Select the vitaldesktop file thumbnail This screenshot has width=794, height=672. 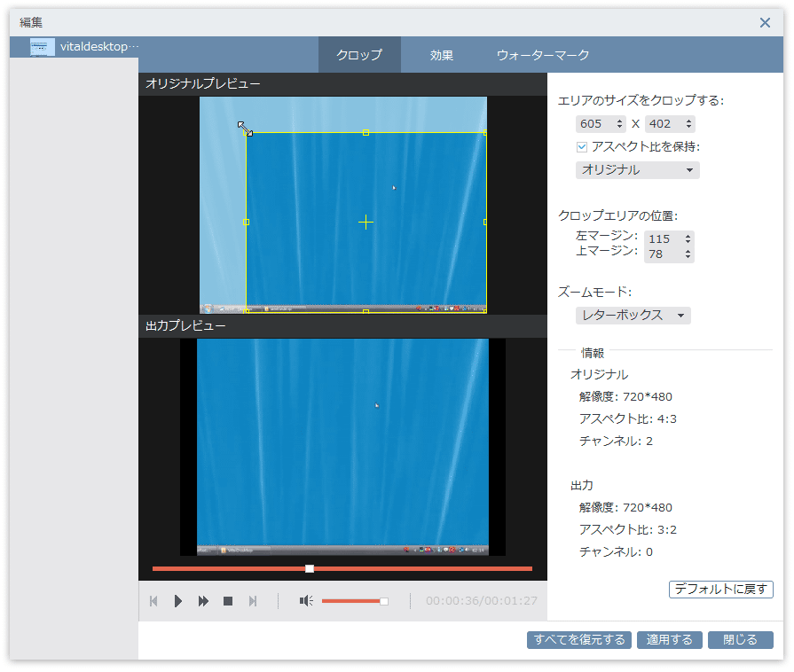tap(42, 47)
